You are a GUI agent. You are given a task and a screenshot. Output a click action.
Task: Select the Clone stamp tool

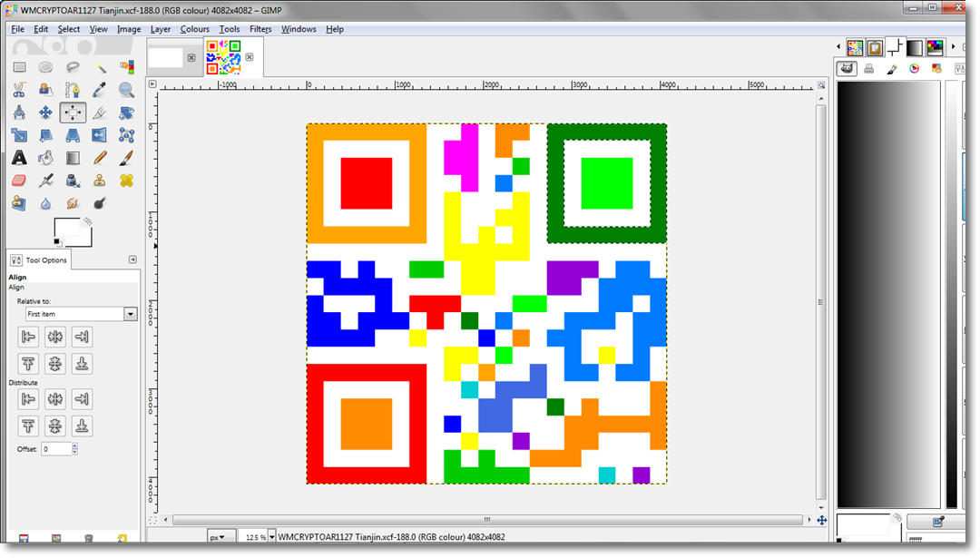click(x=100, y=181)
